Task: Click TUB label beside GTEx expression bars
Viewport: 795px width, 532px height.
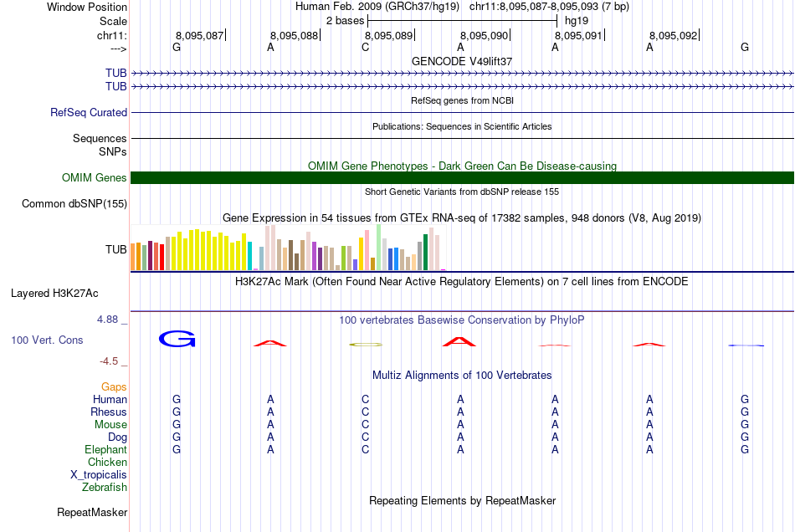Action: click(x=116, y=249)
